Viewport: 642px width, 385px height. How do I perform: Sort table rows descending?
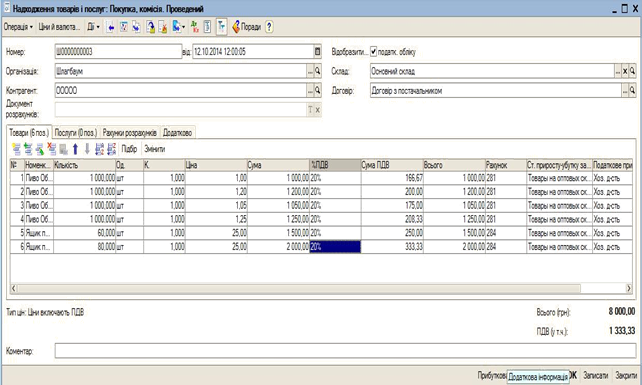coord(111,149)
